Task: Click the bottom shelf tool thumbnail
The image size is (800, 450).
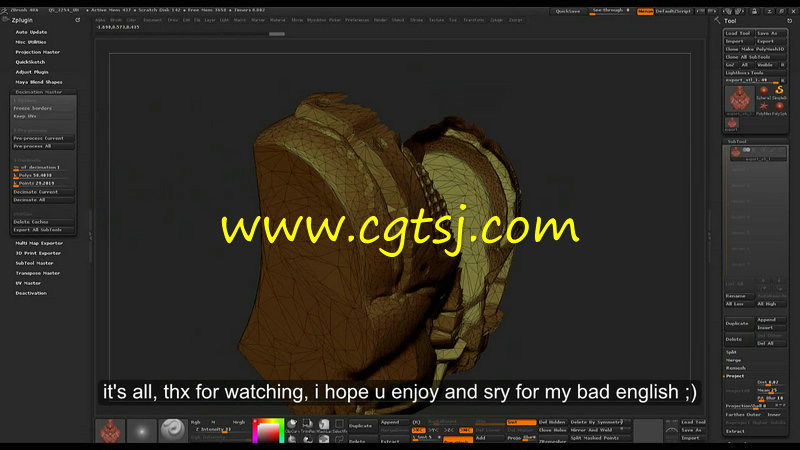Action: click(110, 431)
